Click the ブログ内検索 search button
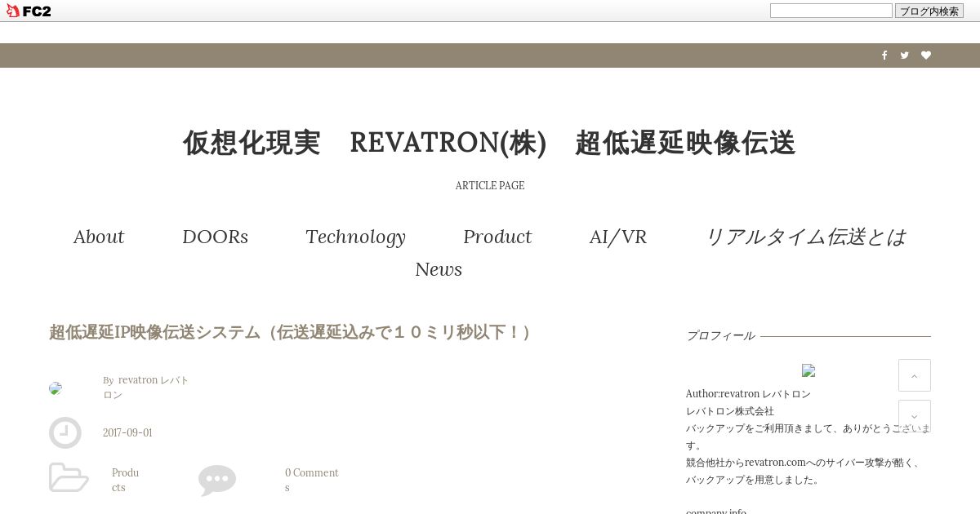The width and height of the screenshot is (980, 514). [x=929, y=11]
